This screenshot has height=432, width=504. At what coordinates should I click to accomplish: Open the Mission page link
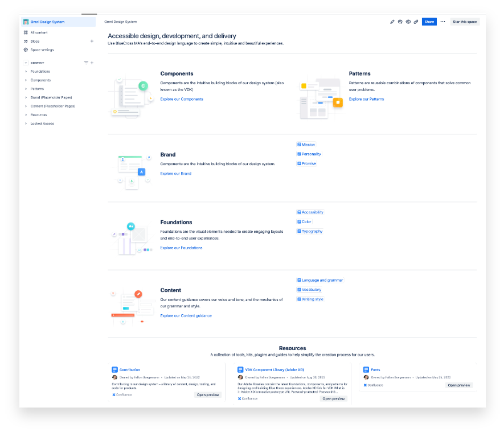[306, 145]
